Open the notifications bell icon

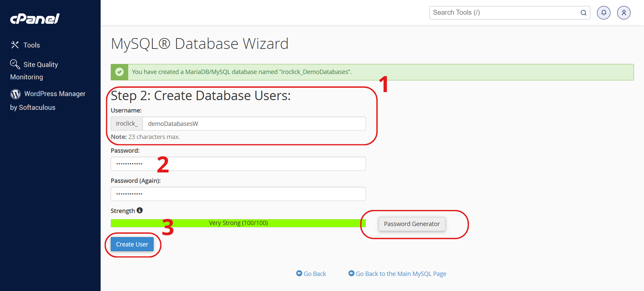603,13
